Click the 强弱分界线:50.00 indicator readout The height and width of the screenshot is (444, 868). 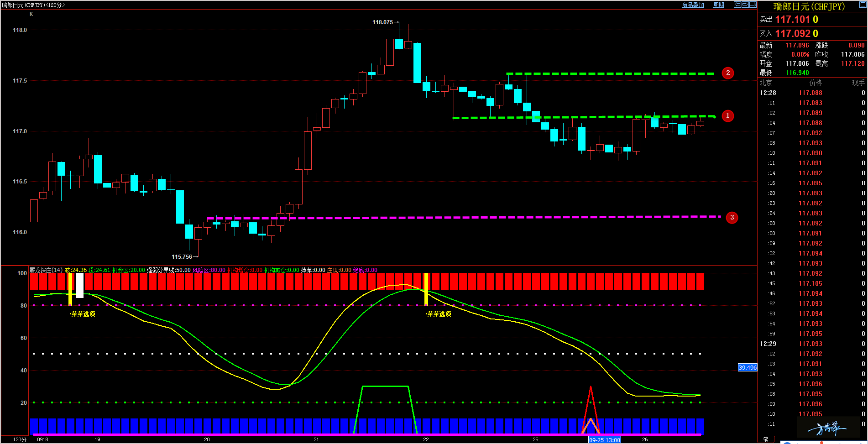tap(168, 270)
